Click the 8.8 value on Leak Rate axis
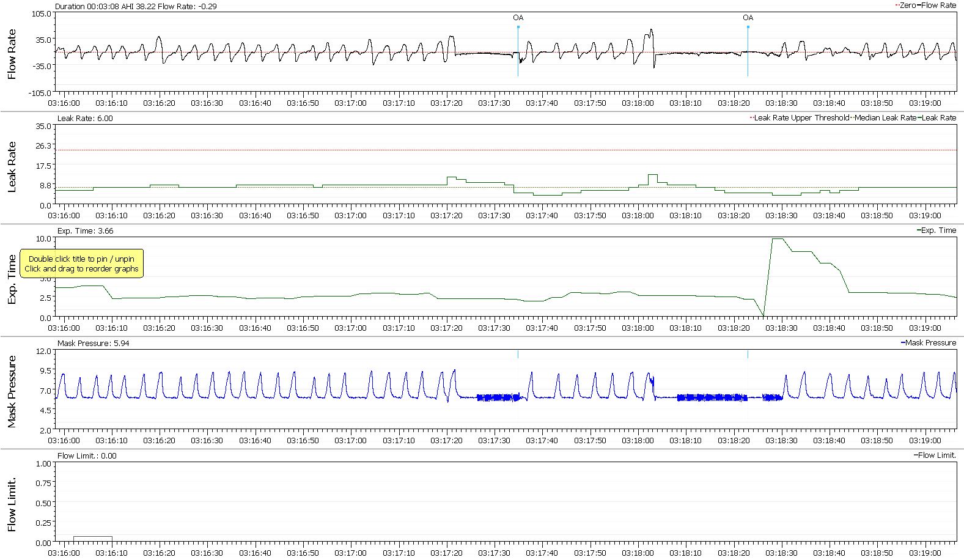This screenshot has width=964, height=560. click(x=45, y=185)
